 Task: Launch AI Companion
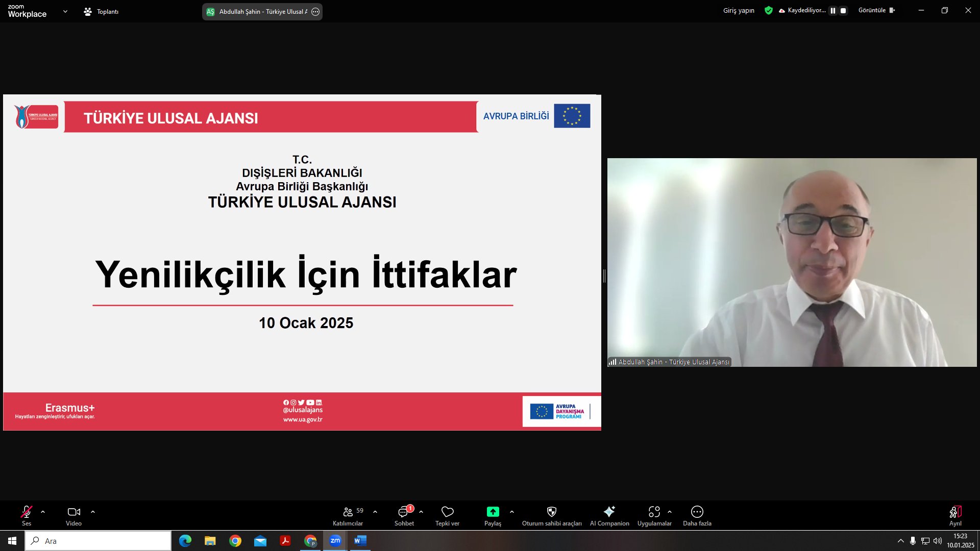click(x=609, y=512)
